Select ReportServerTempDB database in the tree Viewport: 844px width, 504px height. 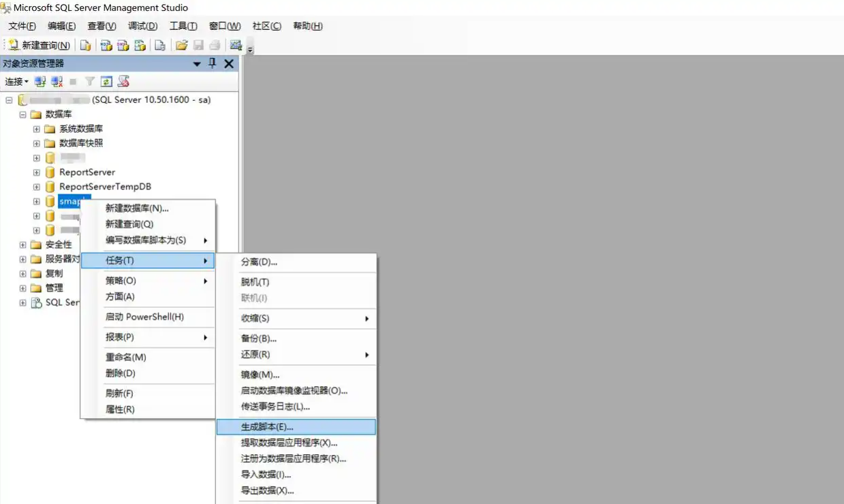click(x=105, y=187)
